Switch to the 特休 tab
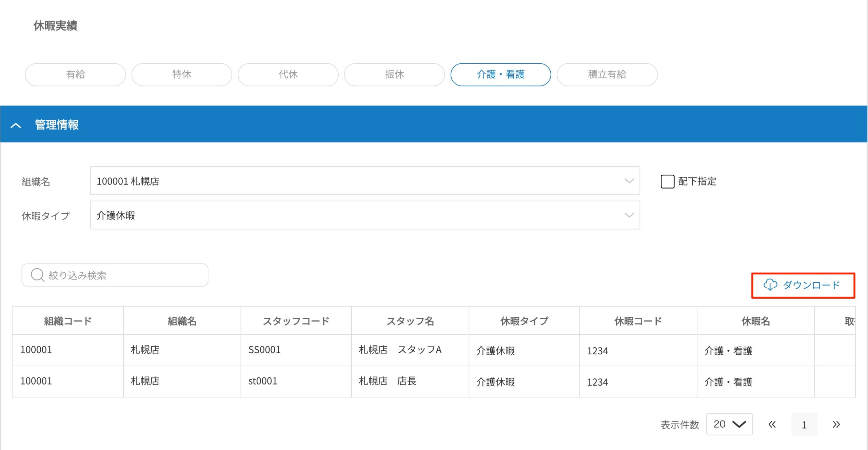The height and width of the screenshot is (450, 868). (182, 75)
